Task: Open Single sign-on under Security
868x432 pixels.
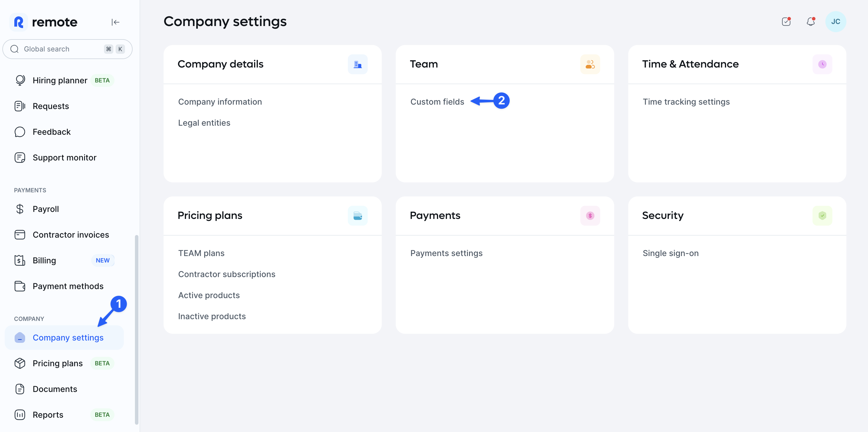Action: tap(670, 253)
